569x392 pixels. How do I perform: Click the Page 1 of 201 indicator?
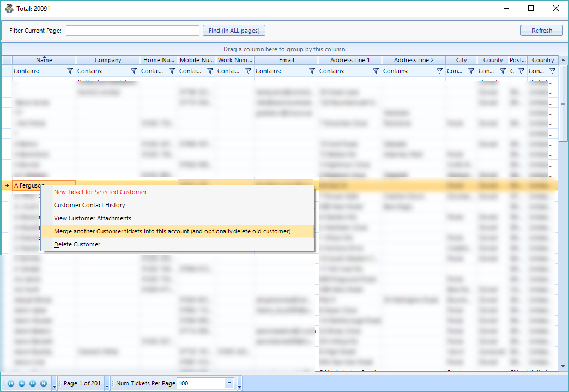[x=82, y=383]
